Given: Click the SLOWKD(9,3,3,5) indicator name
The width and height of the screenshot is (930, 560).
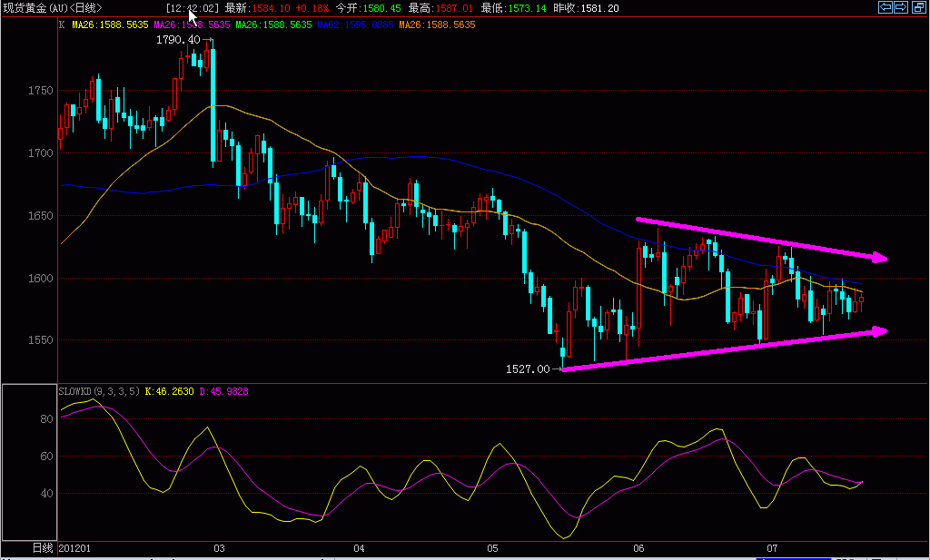Looking at the screenshot, I should 99,392.
